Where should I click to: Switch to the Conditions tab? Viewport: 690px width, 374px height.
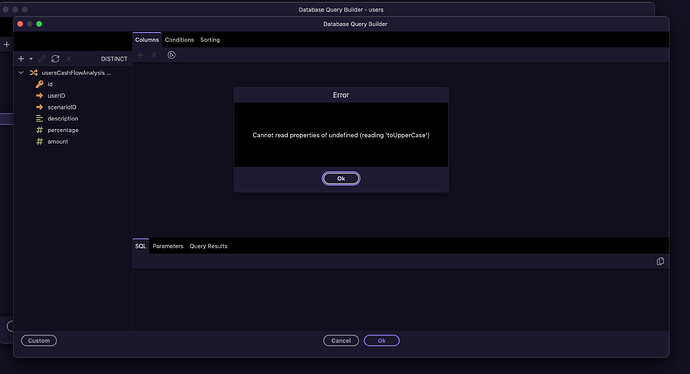tap(179, 40)
